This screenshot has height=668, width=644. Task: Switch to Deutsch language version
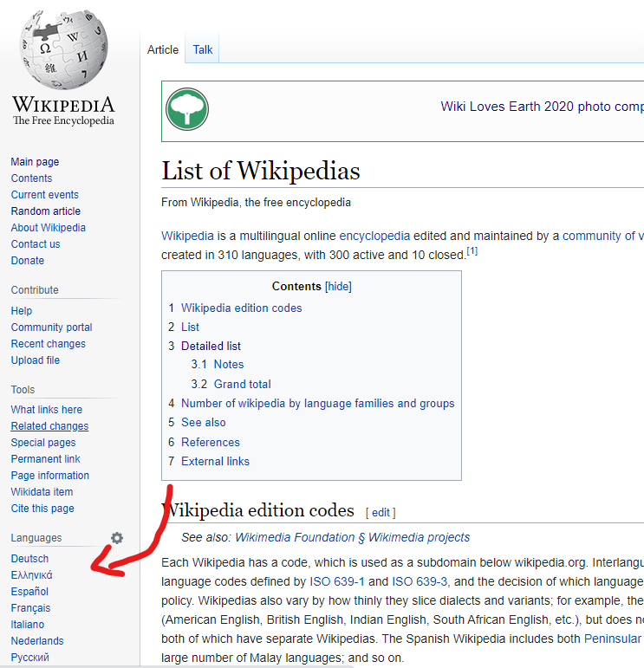tap(29, 559)
